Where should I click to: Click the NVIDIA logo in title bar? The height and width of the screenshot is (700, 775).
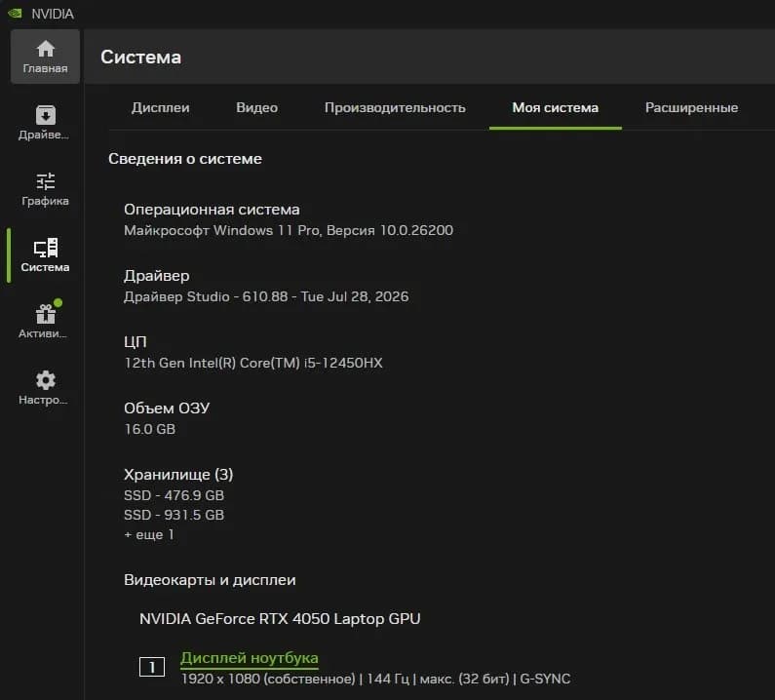15,14
